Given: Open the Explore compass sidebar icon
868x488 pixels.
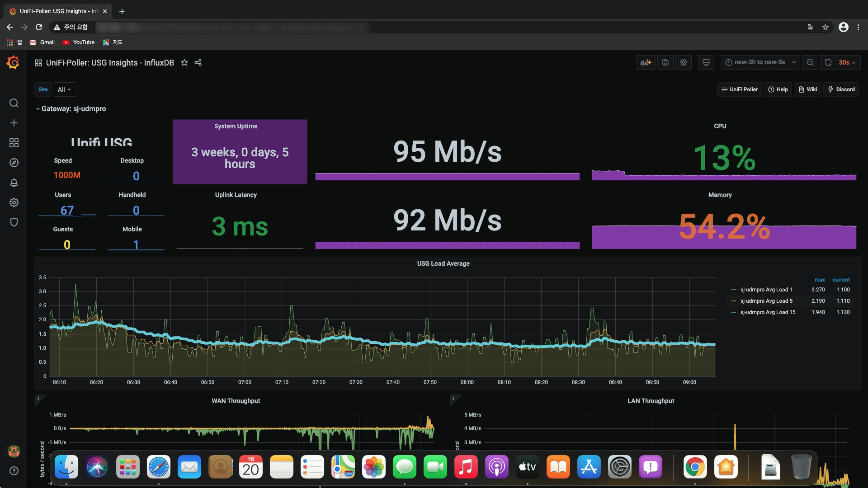Looking at the screenshot, I should click(x=14, y=163).
